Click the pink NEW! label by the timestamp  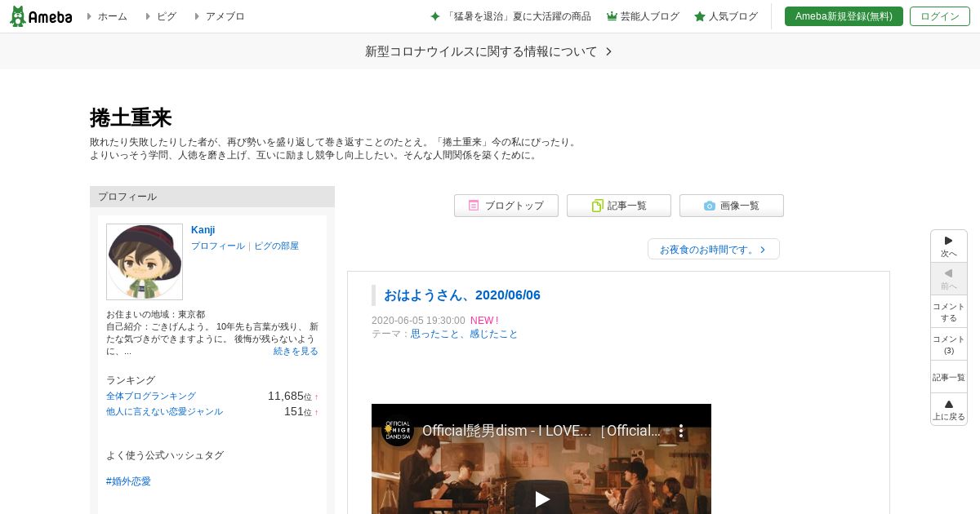pos(484,321)
